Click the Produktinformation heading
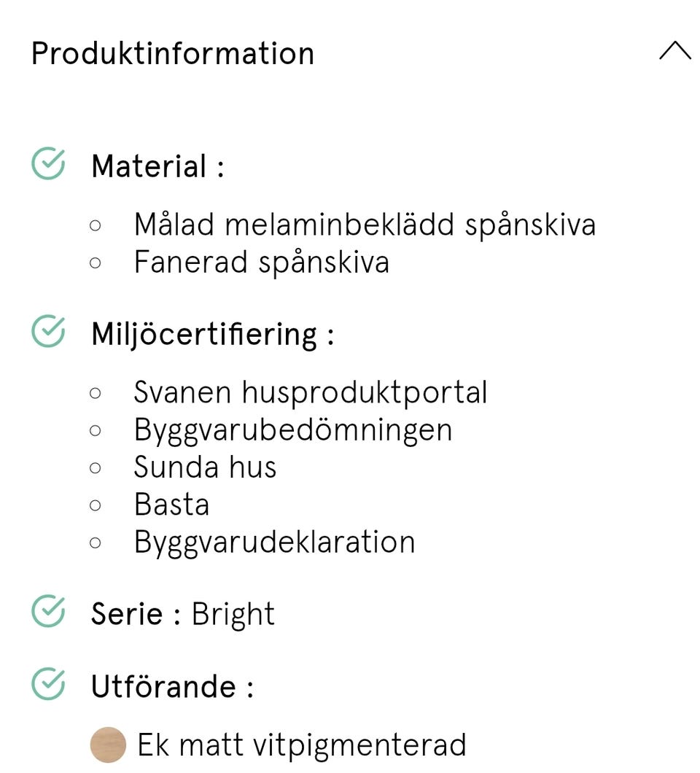The height and width of the screenshot is (773, 700). click(173, 53)
